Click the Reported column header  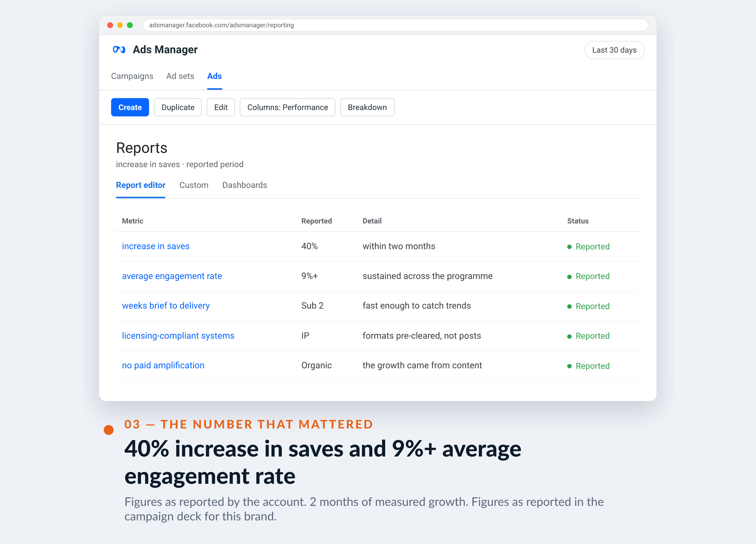pyautogui.click(x=316, y=221)
